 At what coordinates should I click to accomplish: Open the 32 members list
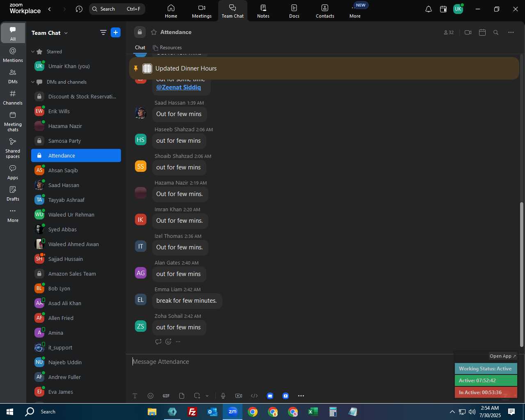point(449,32)
